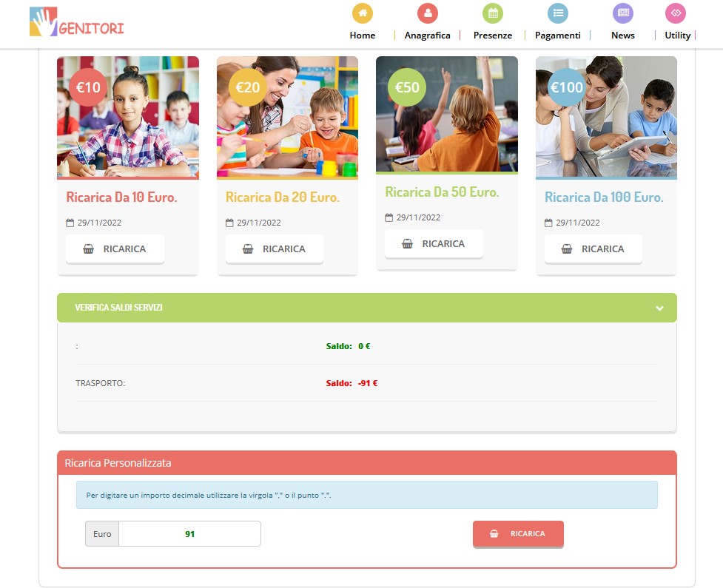
Task: Click the €10 red circle badge
Action: click(x=88, y=87)
